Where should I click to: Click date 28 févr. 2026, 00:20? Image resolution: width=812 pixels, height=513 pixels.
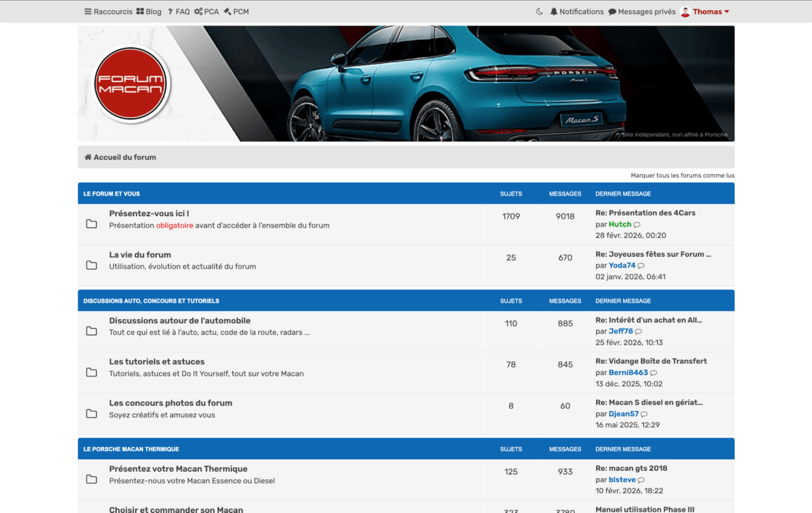(631, 235)
